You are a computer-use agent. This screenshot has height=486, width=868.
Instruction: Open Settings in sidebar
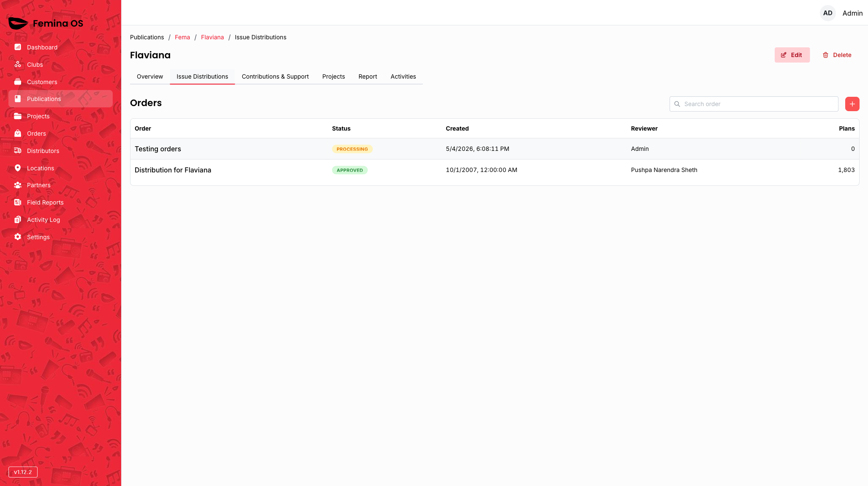point(60,237)
